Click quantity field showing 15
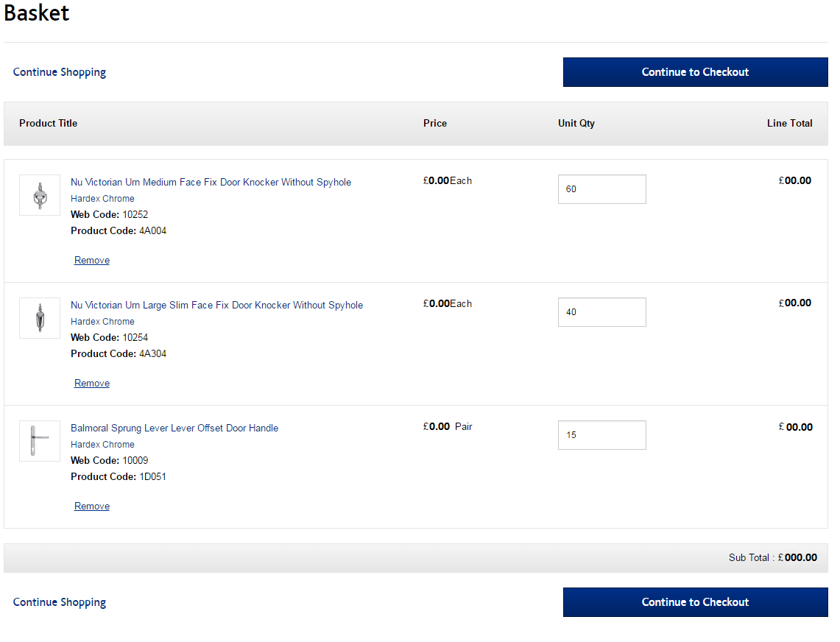This screenshot has width=840, height=642. coord(601,435)
